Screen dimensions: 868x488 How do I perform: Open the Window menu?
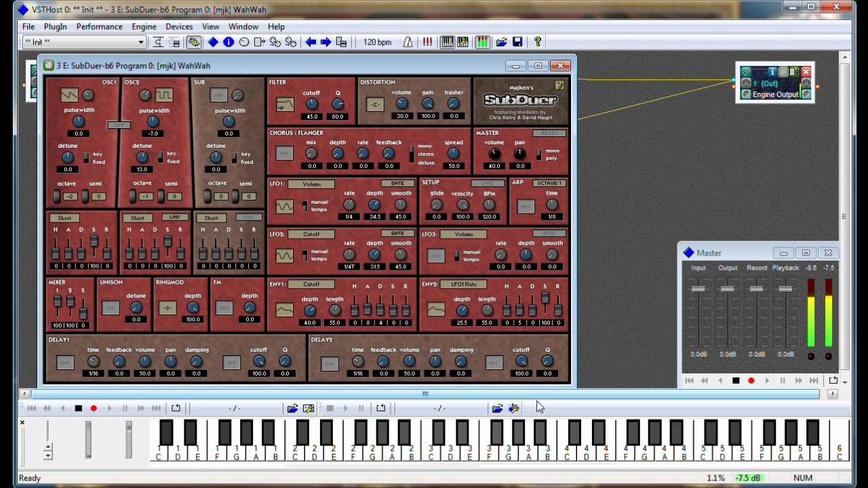tap(243, 26)
